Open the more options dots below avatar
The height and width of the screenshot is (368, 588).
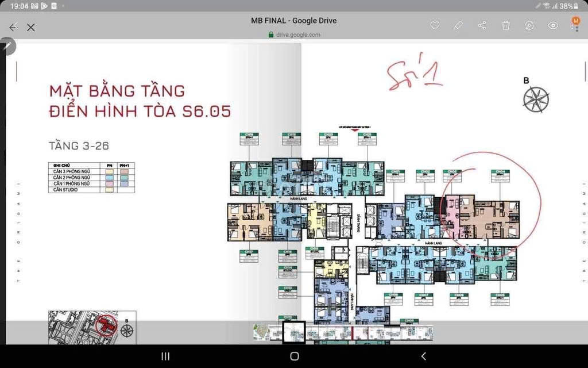(x=577, y=29)
